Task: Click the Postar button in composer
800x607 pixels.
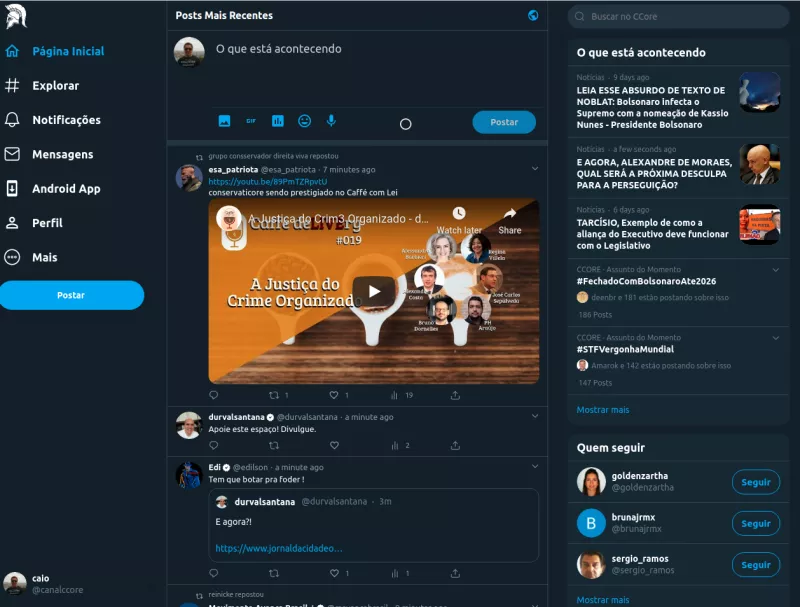Action: coord(504,122)
